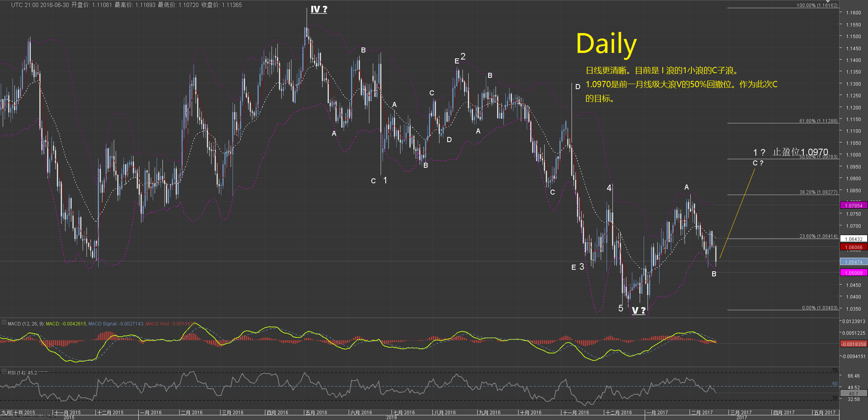Click the white 1.06432 price tag
868x420 pixels.
click(854, 239)
